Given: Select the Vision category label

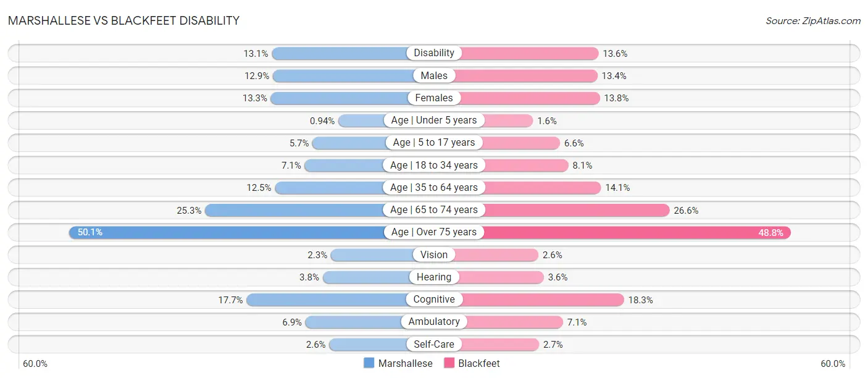Looking at the screenshot, I should click(434, 254).
